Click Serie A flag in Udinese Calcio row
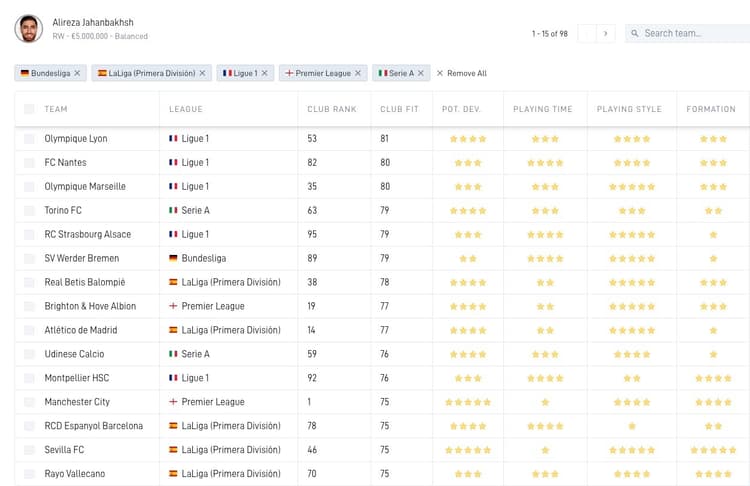This screenshot has height=486, width=750. click(173, 354)
